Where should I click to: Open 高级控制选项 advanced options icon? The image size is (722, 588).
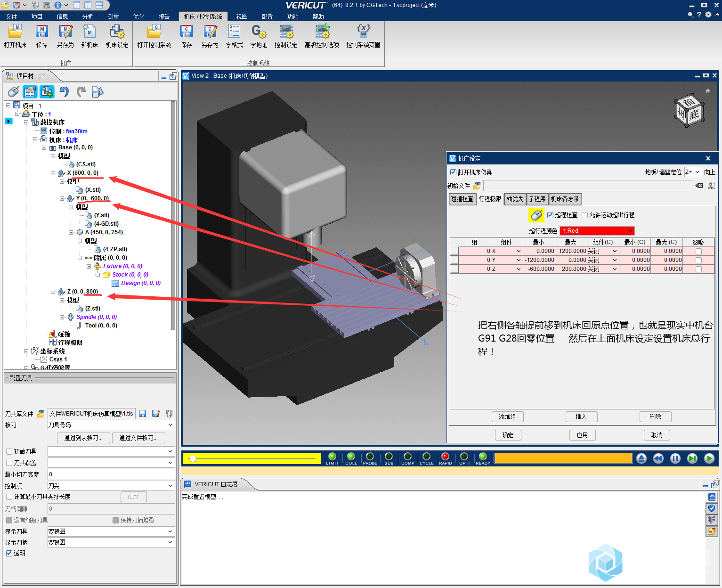pos(322,36)
